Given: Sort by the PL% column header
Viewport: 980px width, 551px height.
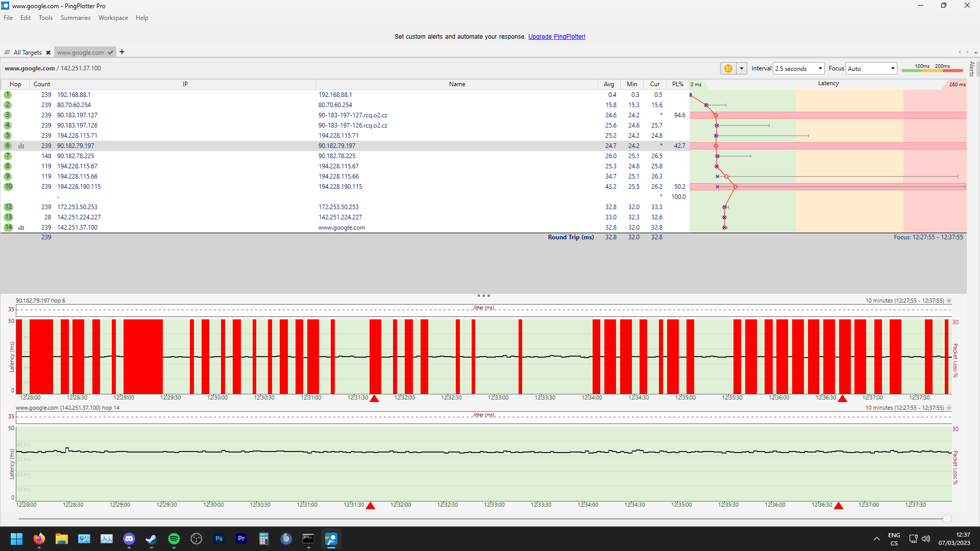Looking at the screenshot, I should tap(677, 84).
